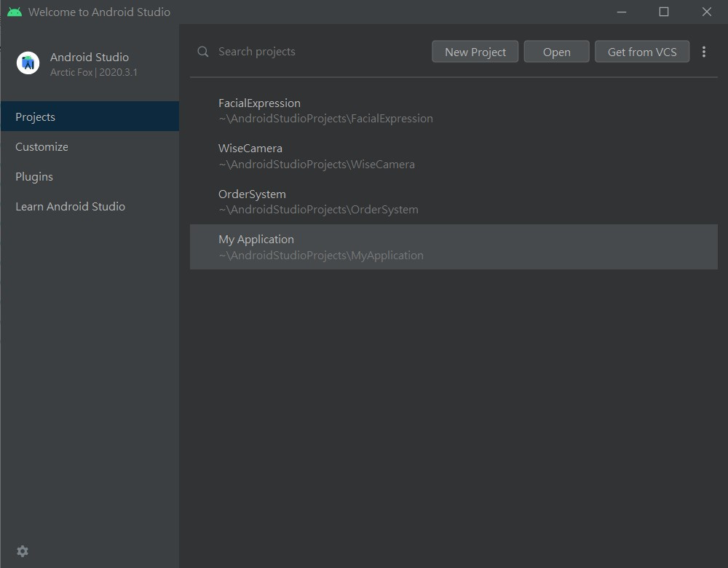Minimize the Welcome to Android Studio window
728x568 pixels.
point(622,12)
